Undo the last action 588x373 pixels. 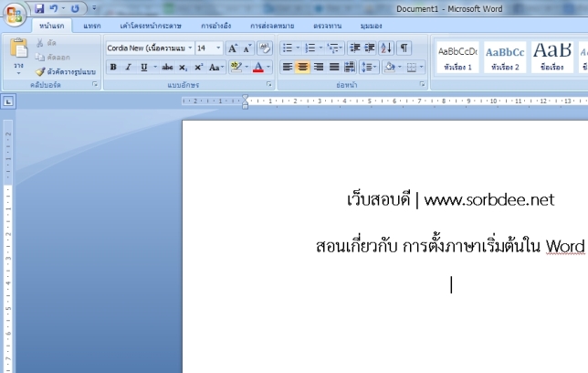pyautogui.click(x=54, y=8)
